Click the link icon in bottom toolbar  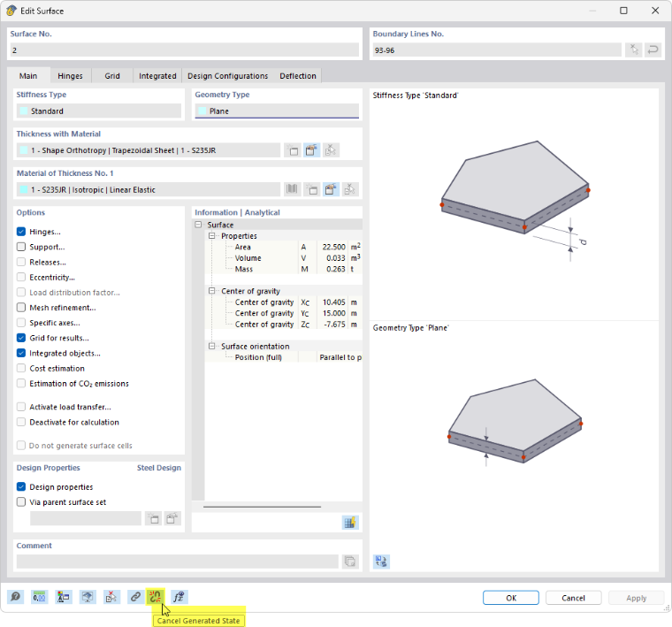pyautogui.click(x=135, y=597)
